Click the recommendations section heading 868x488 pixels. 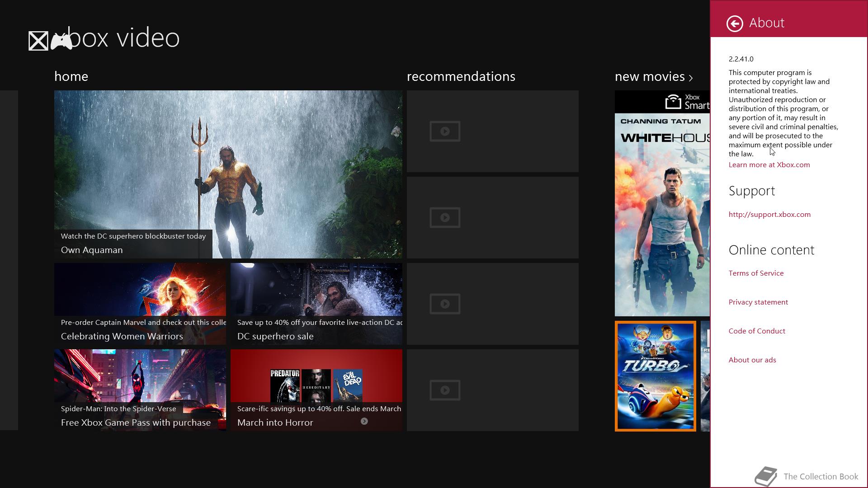461,77
